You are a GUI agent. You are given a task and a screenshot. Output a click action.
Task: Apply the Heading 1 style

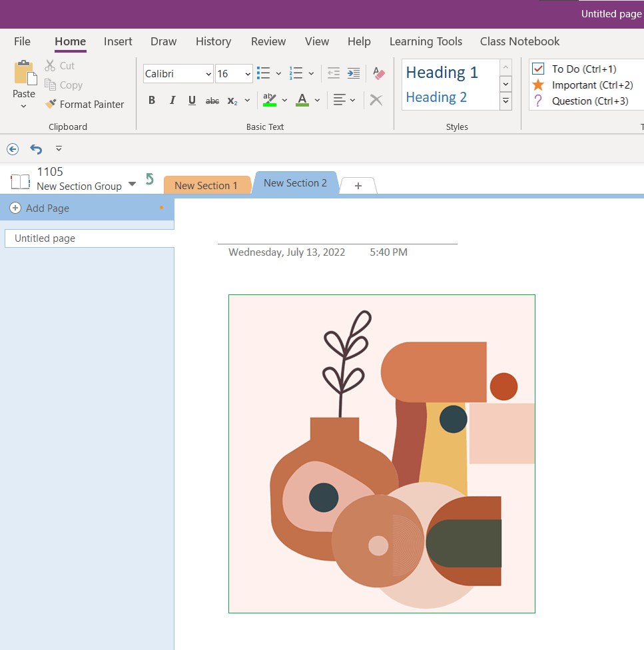pyautogui.click(x=442, y=73)
